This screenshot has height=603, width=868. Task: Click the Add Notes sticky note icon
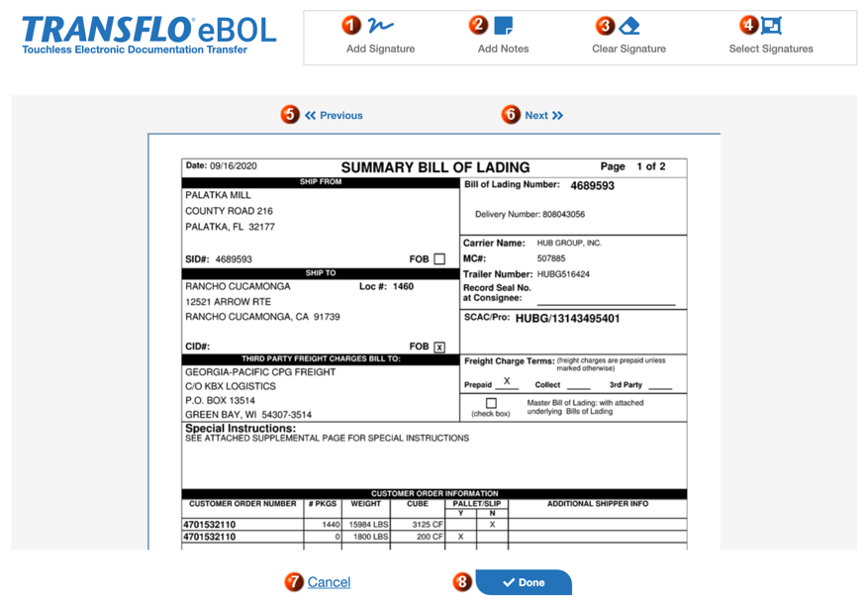[503, 26]
